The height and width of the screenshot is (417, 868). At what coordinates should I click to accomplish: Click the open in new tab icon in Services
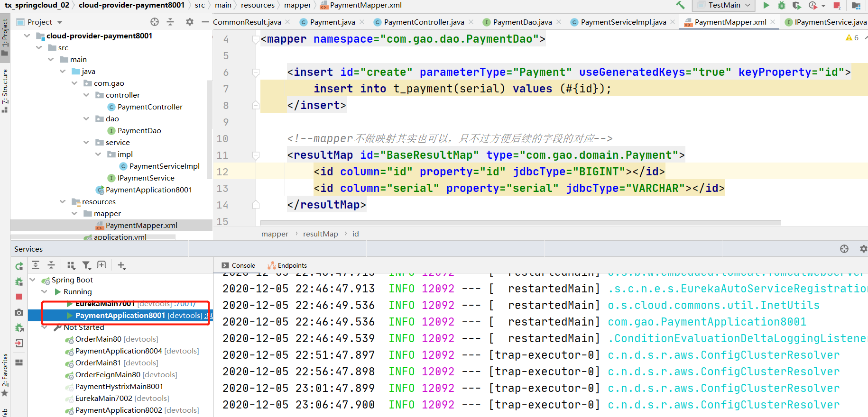pos(102,265)
